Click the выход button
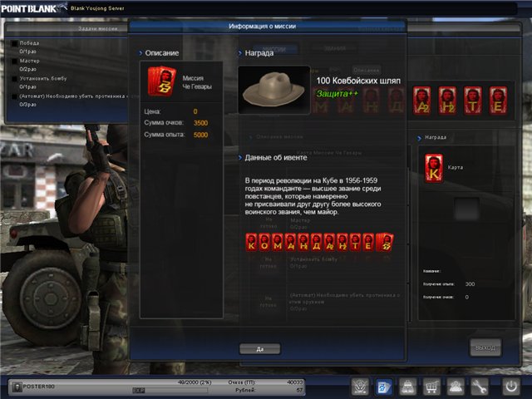 pyautogui.click(x=485, y=347)
